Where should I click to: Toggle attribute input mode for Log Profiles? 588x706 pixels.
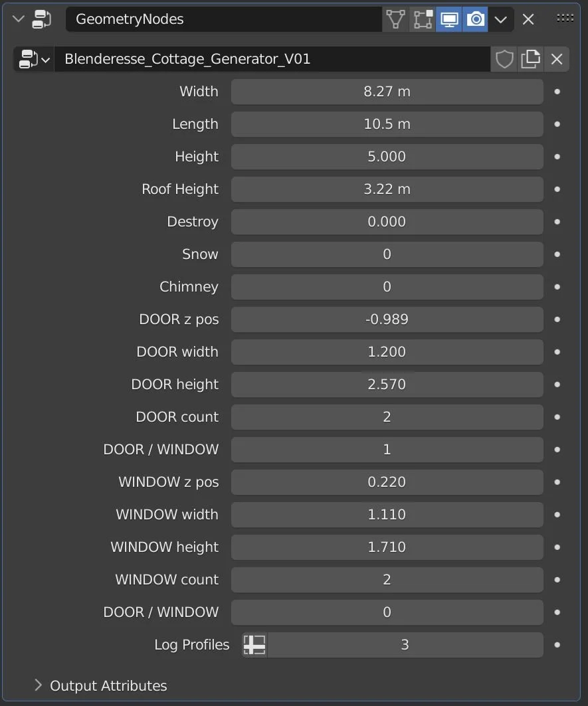254,644
